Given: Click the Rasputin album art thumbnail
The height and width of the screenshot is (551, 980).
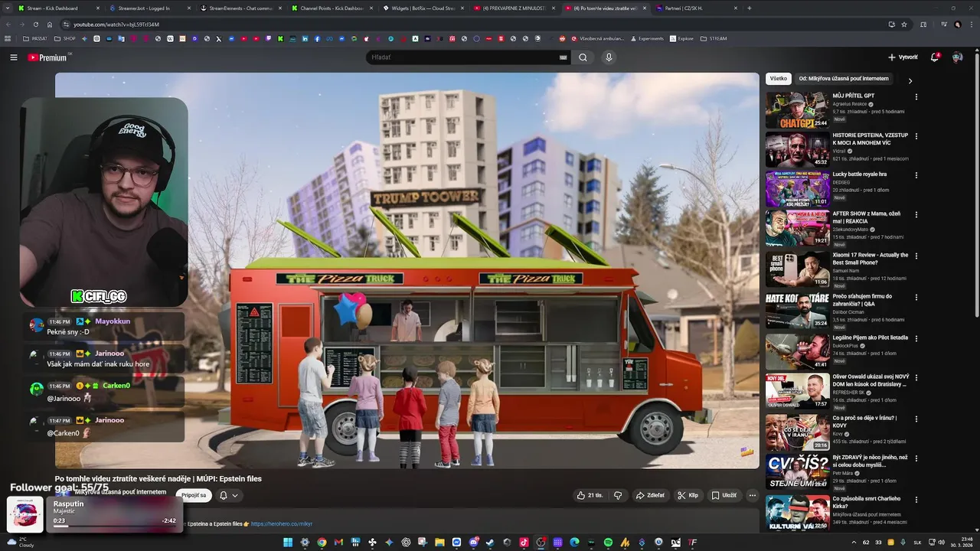Looking at the screenshot, I should click(x=25, y=514).
